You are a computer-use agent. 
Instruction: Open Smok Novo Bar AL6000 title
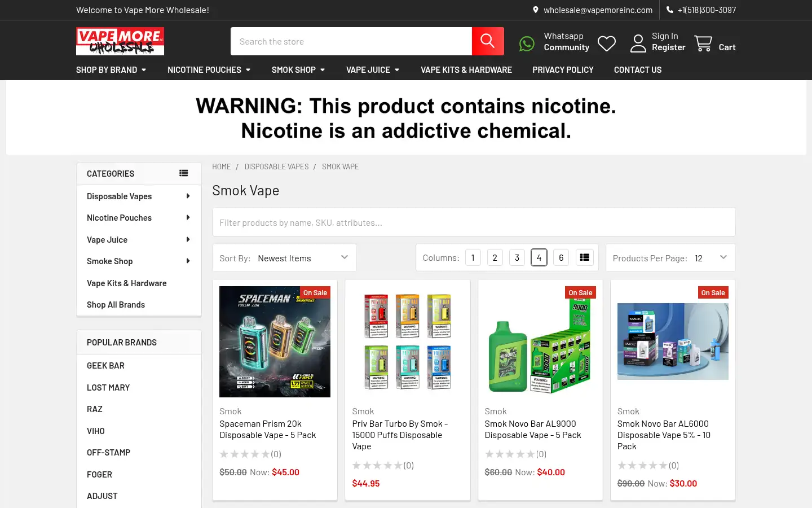[664, 435]
